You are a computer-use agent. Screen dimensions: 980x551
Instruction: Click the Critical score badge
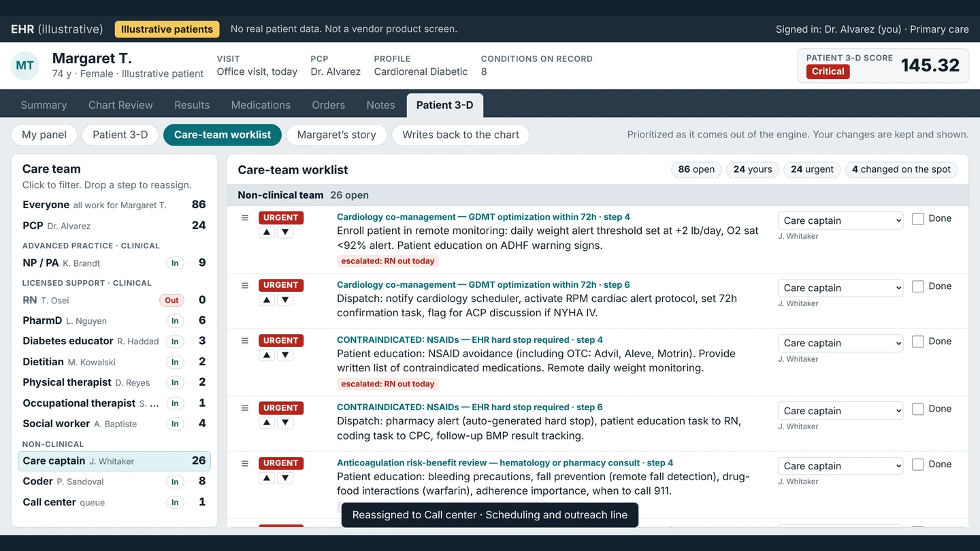pos(828,71)
